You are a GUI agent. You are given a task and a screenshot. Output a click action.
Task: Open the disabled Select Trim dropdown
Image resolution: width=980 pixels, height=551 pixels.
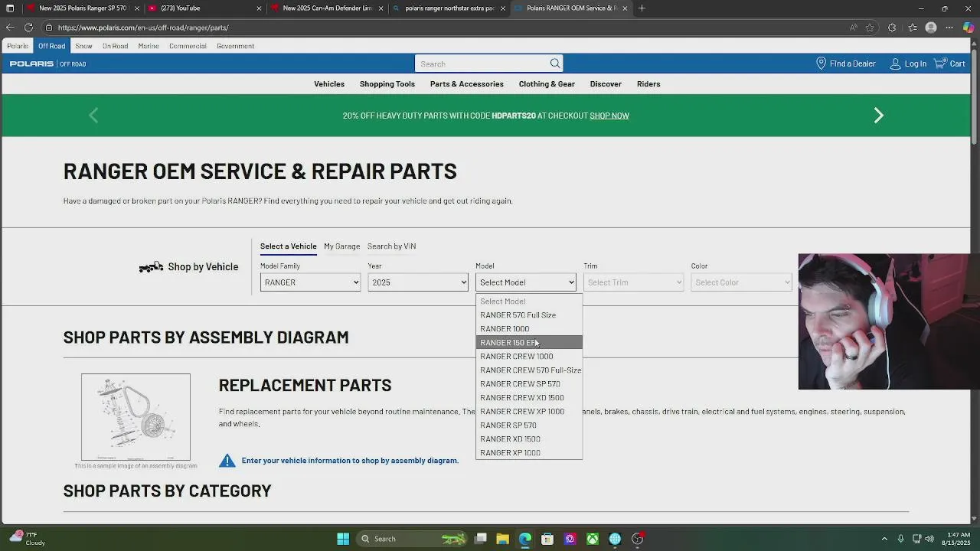(x=633, y=282)
